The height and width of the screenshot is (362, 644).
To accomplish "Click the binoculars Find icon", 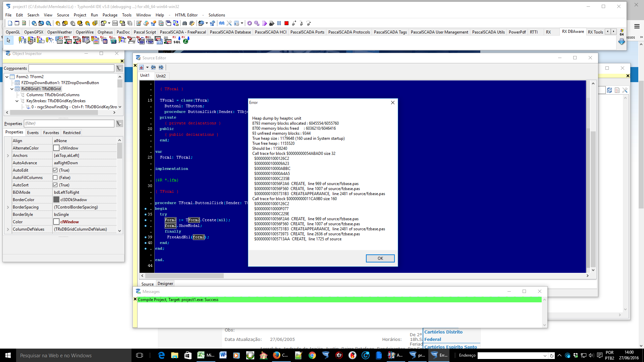I will (x=184, y=23).
